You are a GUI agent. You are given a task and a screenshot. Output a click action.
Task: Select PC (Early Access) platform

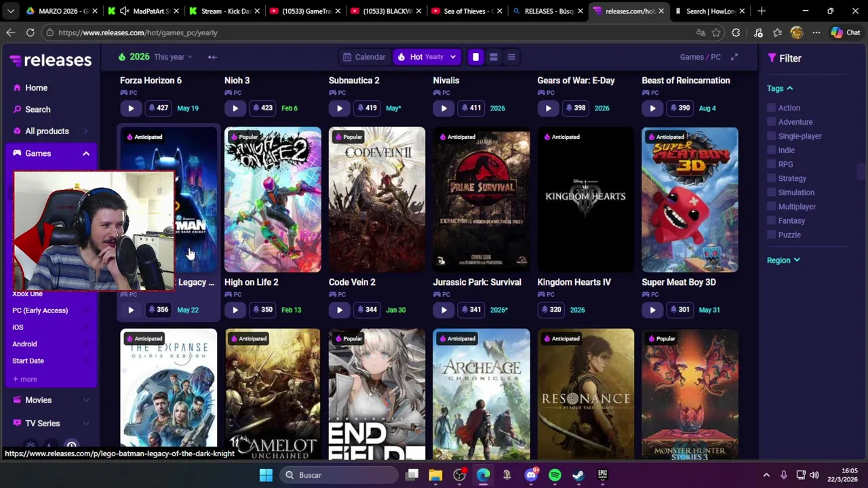40,310
